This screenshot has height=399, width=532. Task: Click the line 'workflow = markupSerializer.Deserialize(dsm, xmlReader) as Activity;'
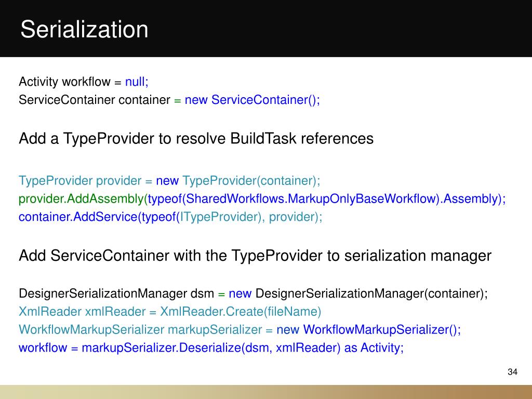click(211, 348)
